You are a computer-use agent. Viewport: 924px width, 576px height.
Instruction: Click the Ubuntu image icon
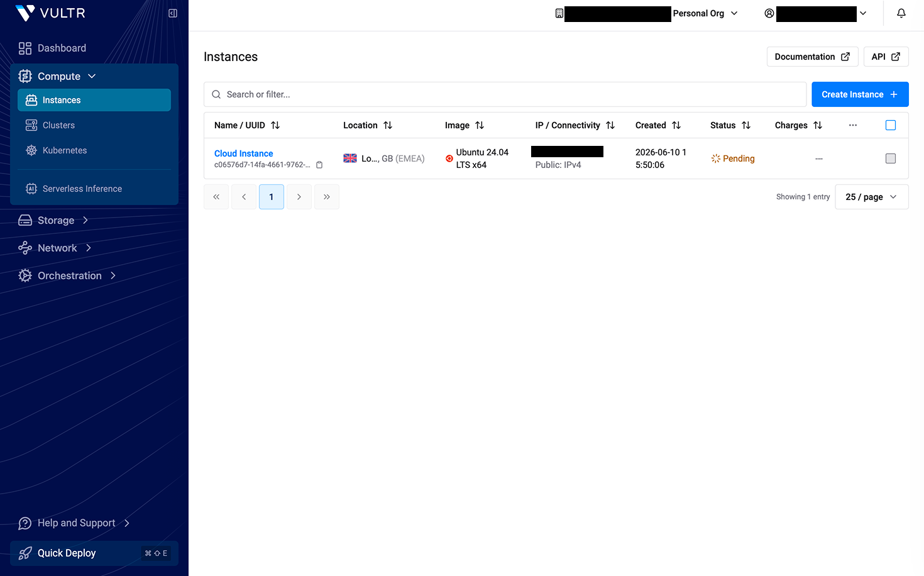449,158
